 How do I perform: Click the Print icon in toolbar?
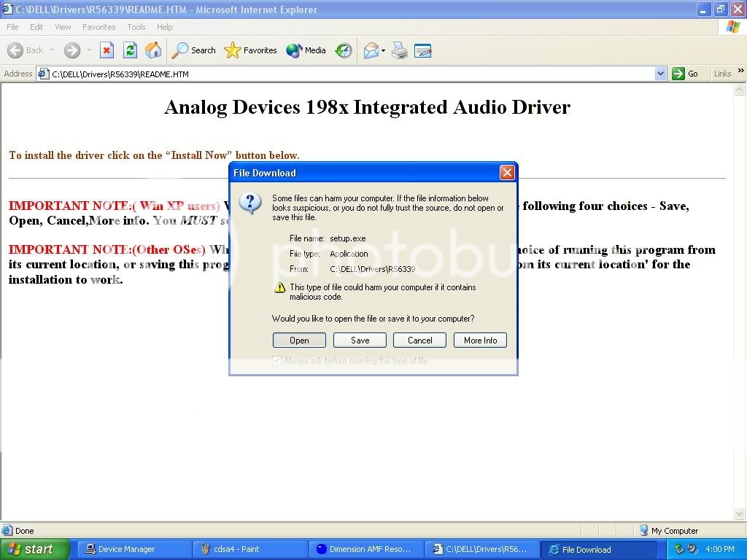[399, 50]
